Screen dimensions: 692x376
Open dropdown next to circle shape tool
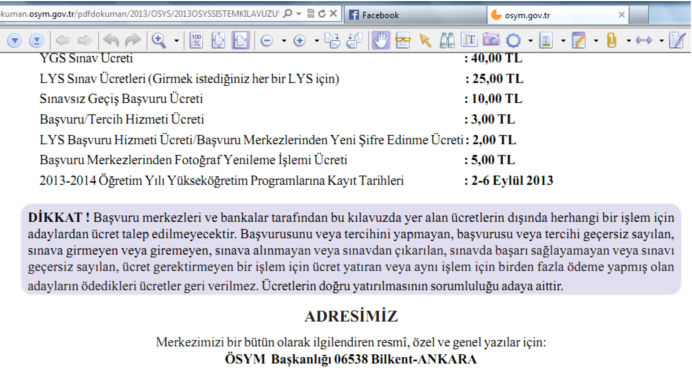[530, 41]
